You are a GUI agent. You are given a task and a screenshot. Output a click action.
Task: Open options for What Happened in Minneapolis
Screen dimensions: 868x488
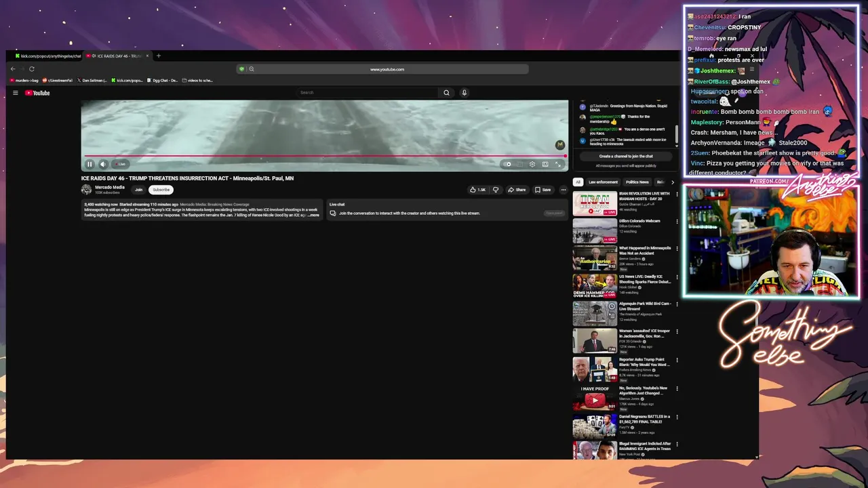(677, 249)
